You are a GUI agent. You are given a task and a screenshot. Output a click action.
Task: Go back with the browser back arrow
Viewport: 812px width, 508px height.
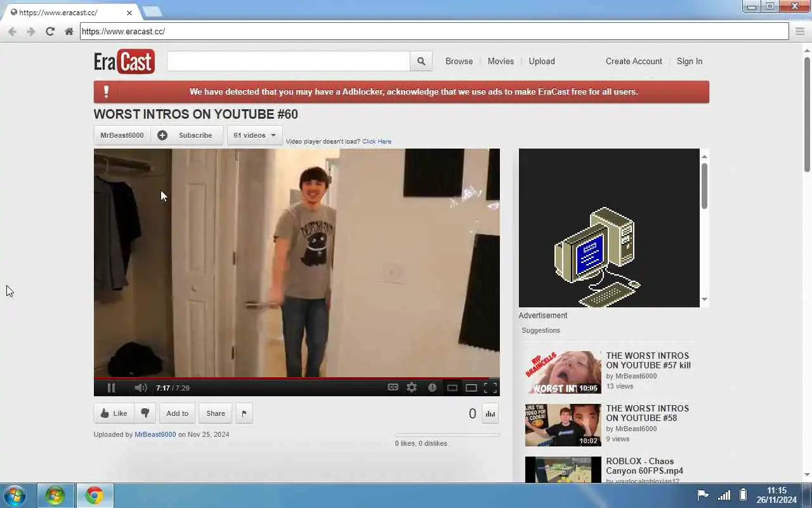click(13, 31)
